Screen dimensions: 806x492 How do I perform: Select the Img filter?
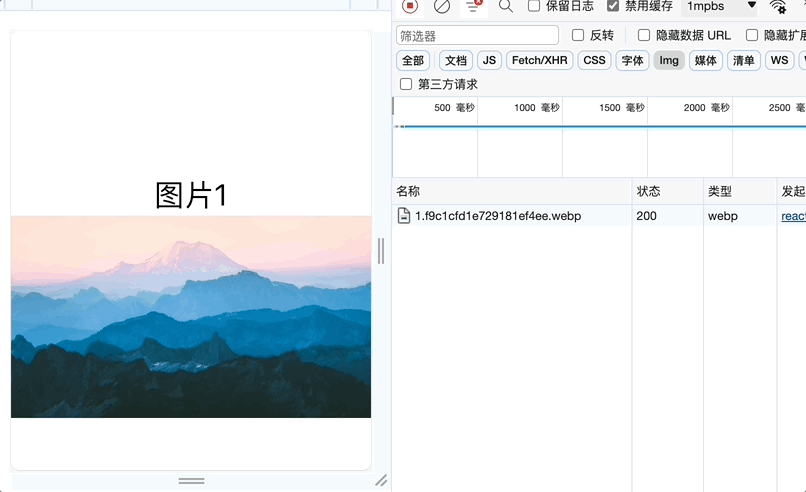point(669,61)
